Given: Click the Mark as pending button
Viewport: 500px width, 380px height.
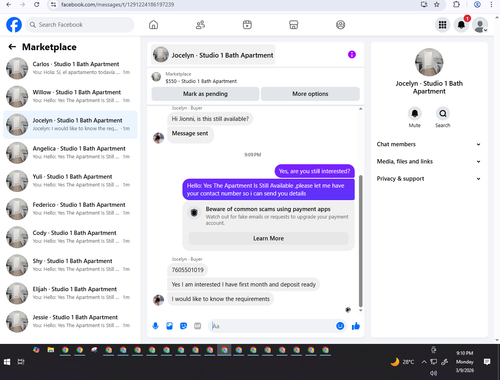Looking at the screenshot, I should pyautogui.click(x=205, y=94).
